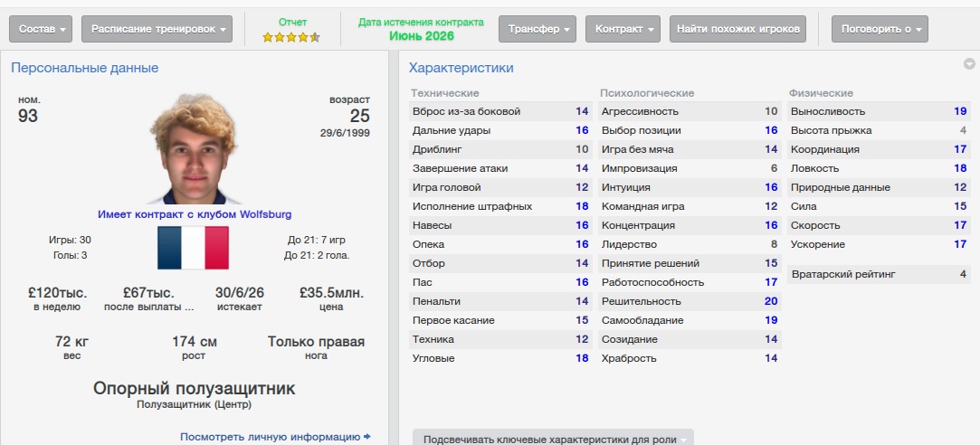Select the Исполнение штрафных attribute row

[x=500, y=206]
